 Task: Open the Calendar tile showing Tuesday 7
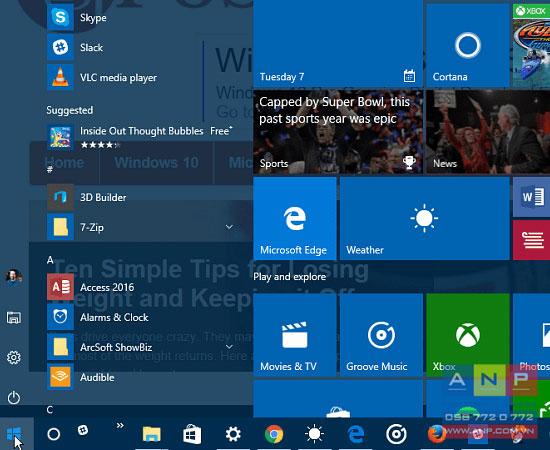(338, 43)
